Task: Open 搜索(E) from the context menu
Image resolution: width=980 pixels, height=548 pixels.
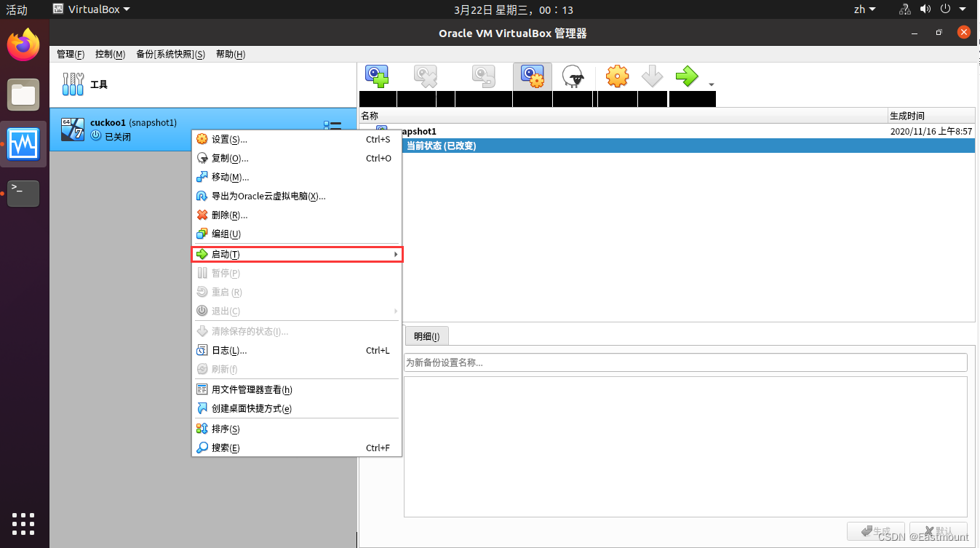Action: [297, 448]
